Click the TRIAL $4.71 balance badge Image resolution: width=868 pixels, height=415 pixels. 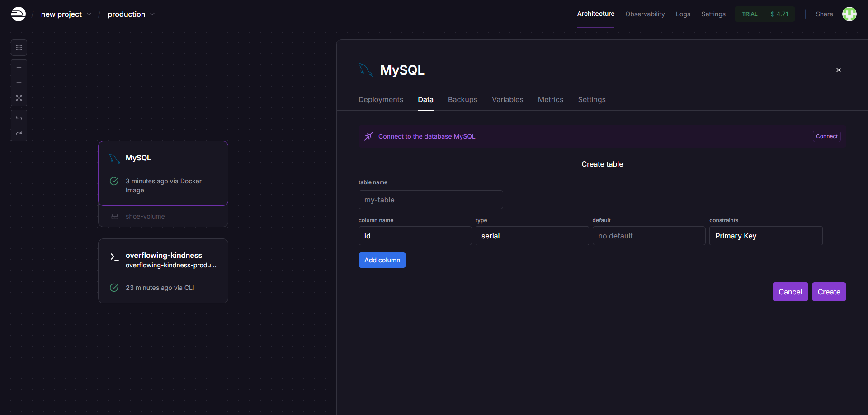click(x=765, y=14)
